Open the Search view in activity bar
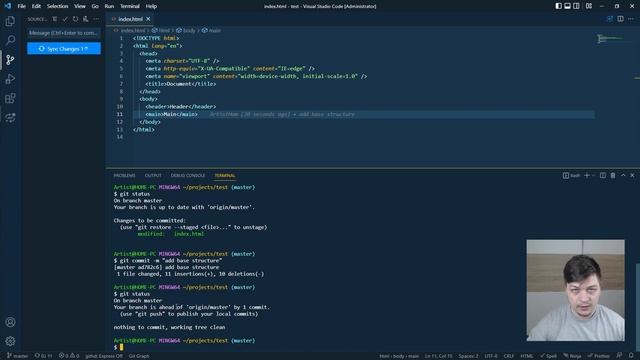Screen dimensions: 640x360 tap(10, 40)
